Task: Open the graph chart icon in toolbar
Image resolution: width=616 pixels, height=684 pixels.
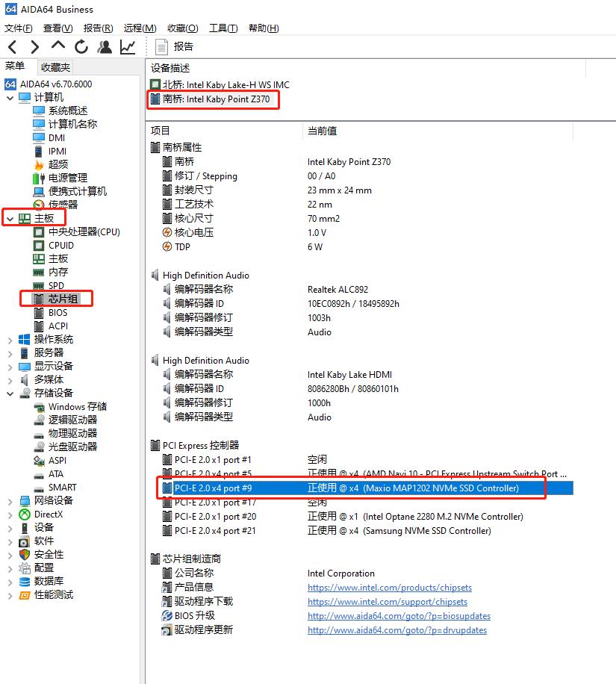Action: point(128,47)
